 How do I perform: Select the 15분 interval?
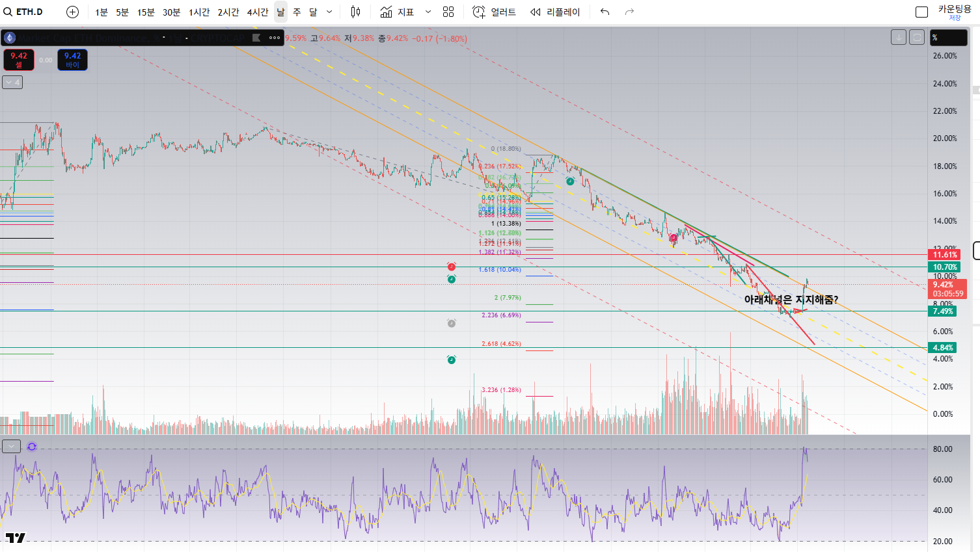click(x=146, y=12)
